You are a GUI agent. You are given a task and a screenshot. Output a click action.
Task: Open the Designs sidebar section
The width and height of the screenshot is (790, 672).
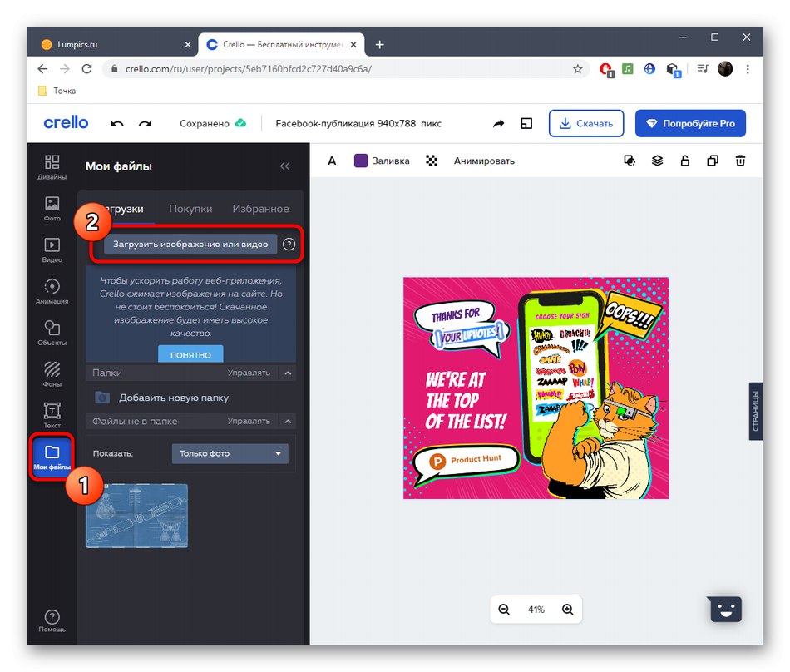52,167
